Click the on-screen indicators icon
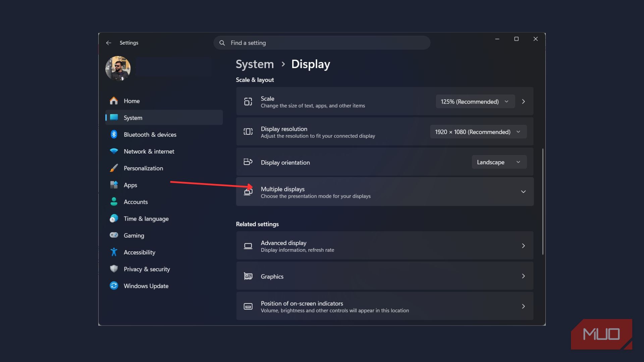The image size is (644, 362). (x=248, y=306)
